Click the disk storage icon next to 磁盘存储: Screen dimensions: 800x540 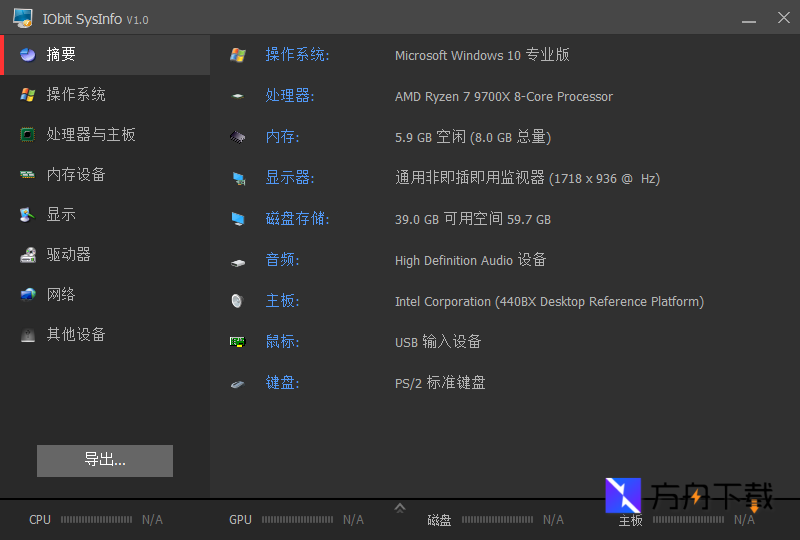[x=238, y=219]
